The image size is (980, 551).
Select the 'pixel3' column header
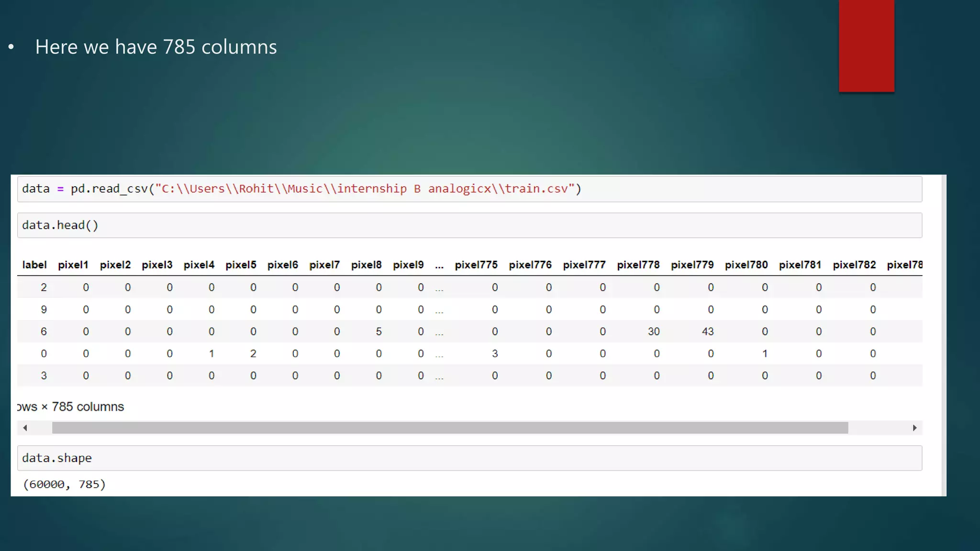[157, 265]
